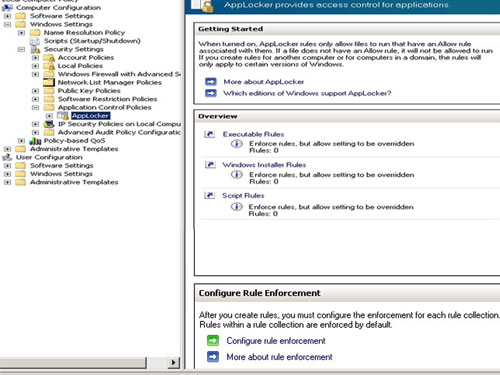The width and height of the screenshot is (500, 375).
Task: Click the Policy-based QoS chart icon
Action: (x=35, y=141)
